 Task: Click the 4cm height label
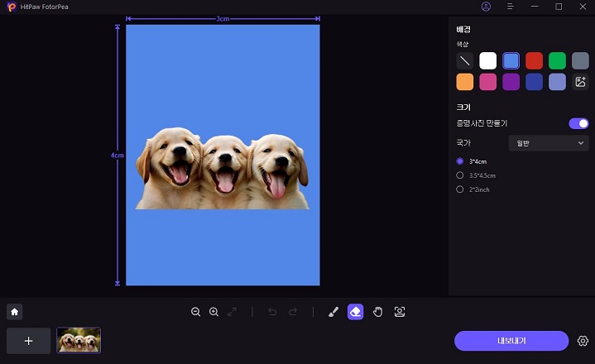pos(118,156)
